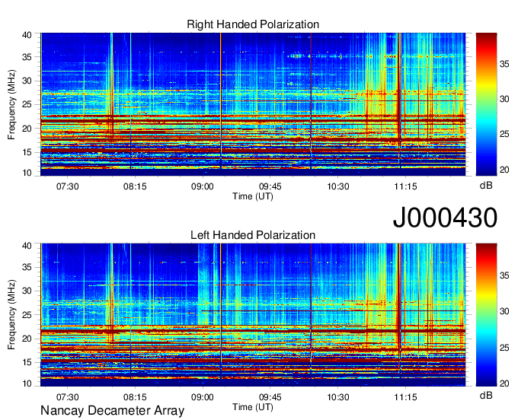Click the 25 dB label on lower colorbar

pos(504,347)
